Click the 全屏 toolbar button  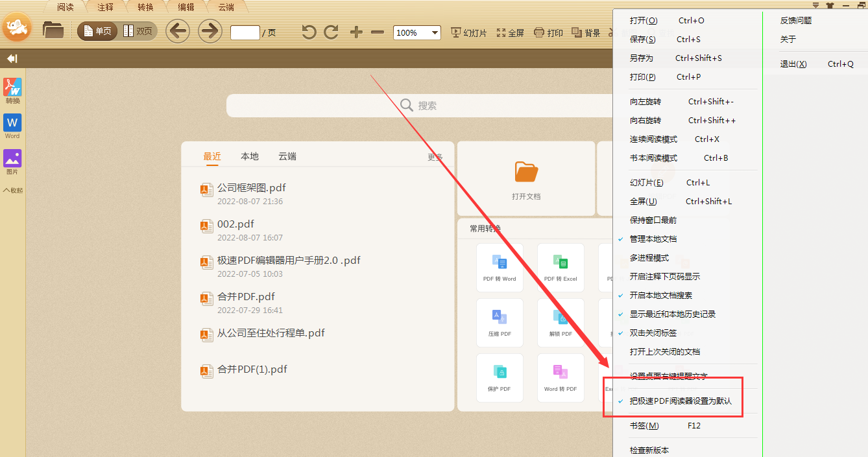tap(510, 32)
